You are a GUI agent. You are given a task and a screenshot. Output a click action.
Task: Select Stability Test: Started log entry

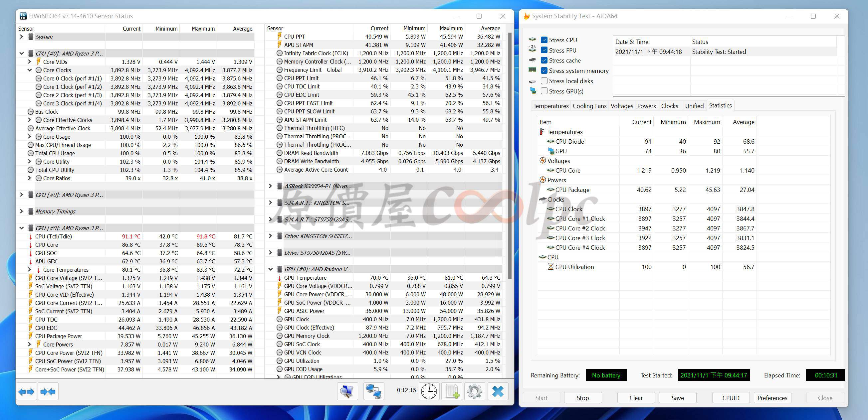(x=725, y=52)
